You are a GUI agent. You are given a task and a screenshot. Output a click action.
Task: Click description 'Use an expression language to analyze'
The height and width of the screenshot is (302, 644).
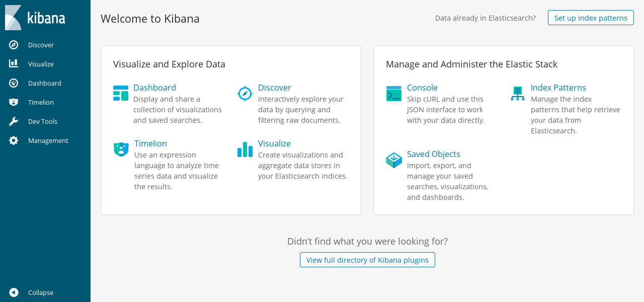(177, 171)
